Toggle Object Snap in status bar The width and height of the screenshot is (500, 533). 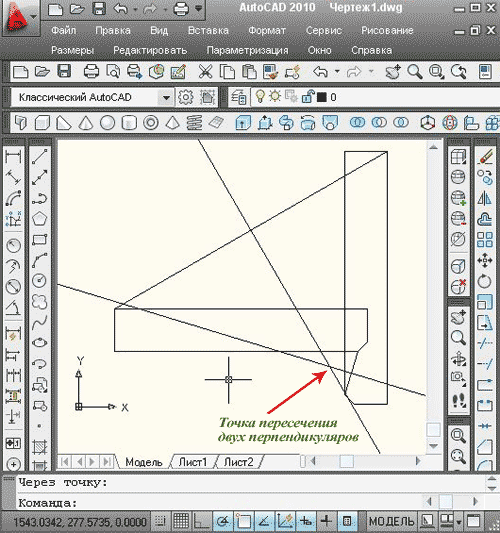pos(243,521)
